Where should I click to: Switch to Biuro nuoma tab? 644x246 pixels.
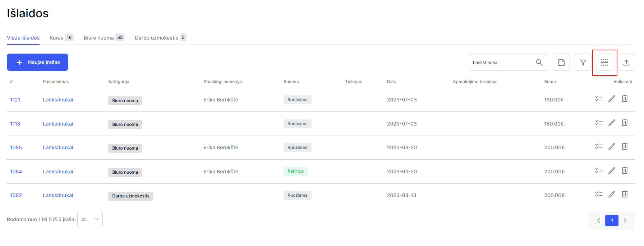tap(104, 38)
